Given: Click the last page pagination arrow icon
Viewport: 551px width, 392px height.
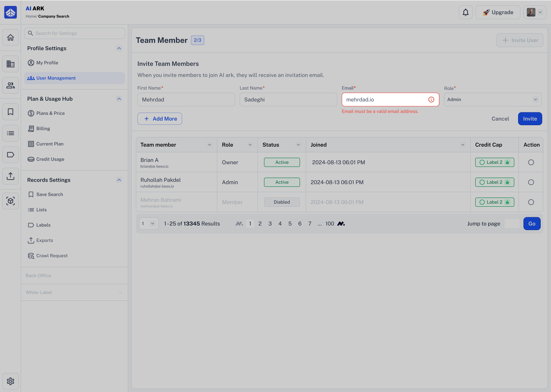Looking at the screenshot, I should pyautogui.click(x=341, y=224).
